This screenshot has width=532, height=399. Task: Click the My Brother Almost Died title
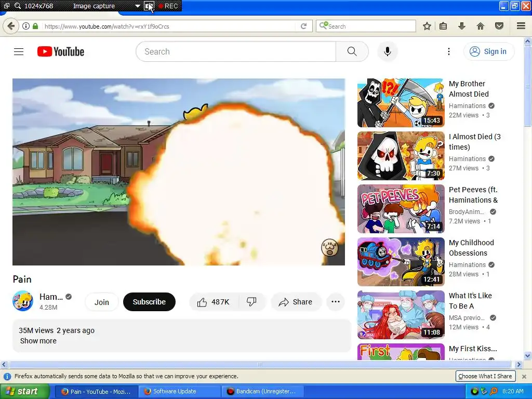pos(469,89)
